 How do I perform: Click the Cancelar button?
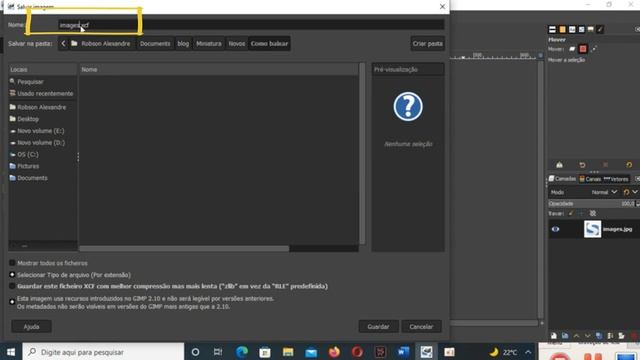click(421, 327)
